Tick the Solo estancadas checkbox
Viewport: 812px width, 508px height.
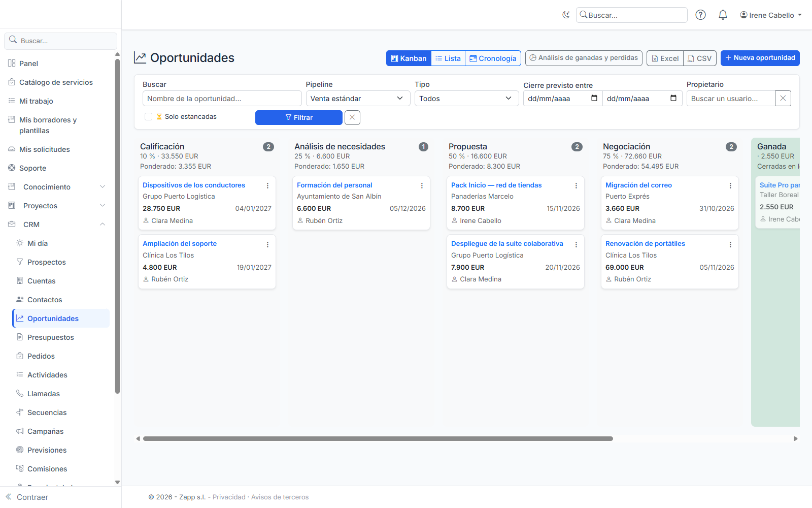(148, 117)
